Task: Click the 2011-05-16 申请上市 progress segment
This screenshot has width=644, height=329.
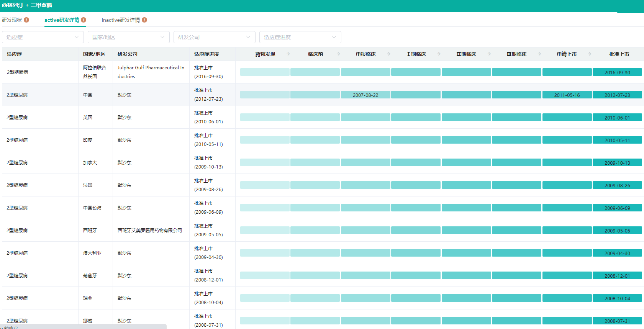Action: (567, 95)
